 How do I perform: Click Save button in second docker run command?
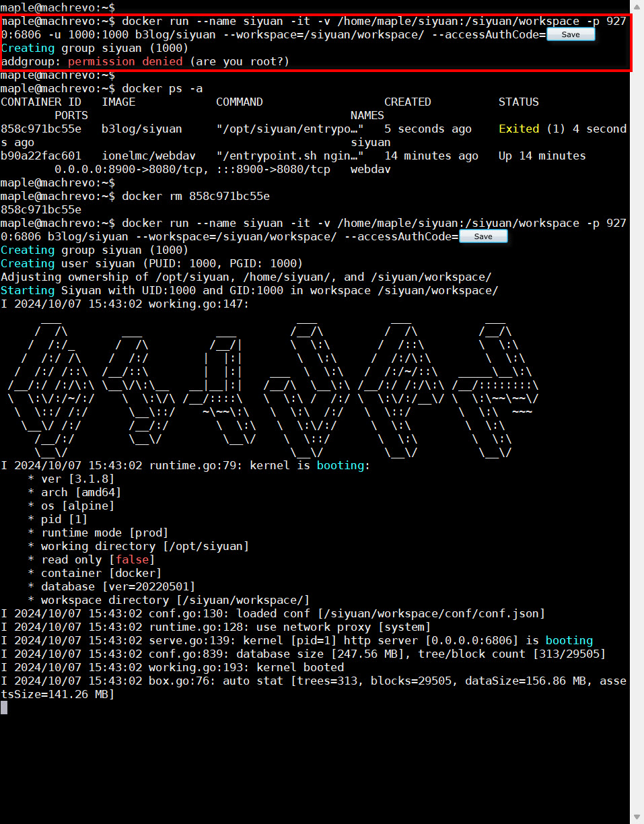(x=483, y=236)
